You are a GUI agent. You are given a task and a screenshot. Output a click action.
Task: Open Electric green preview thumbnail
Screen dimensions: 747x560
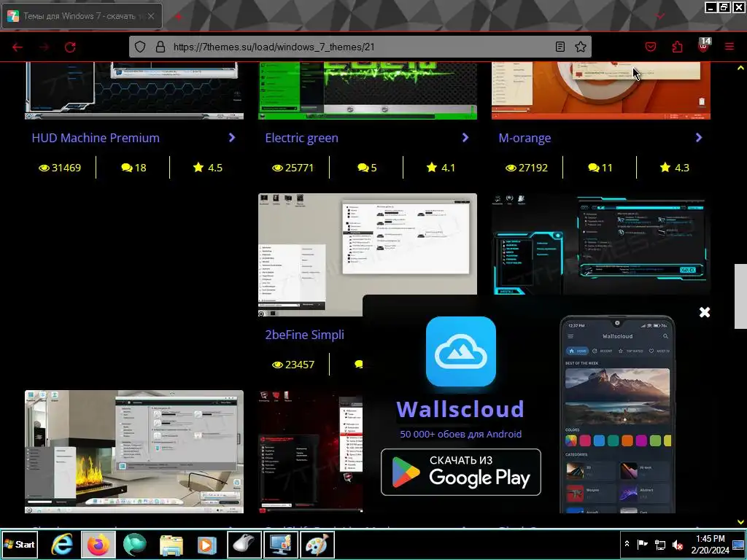tap(368, 90)
